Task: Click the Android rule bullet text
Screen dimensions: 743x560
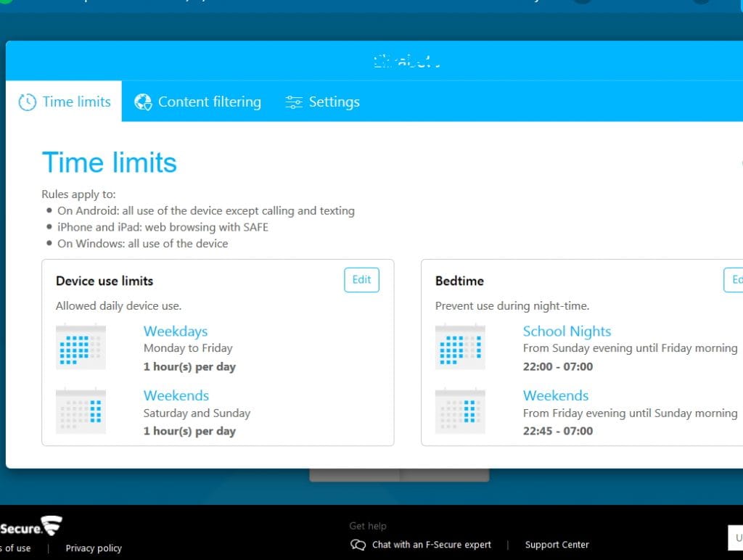Action: point(206,211)
